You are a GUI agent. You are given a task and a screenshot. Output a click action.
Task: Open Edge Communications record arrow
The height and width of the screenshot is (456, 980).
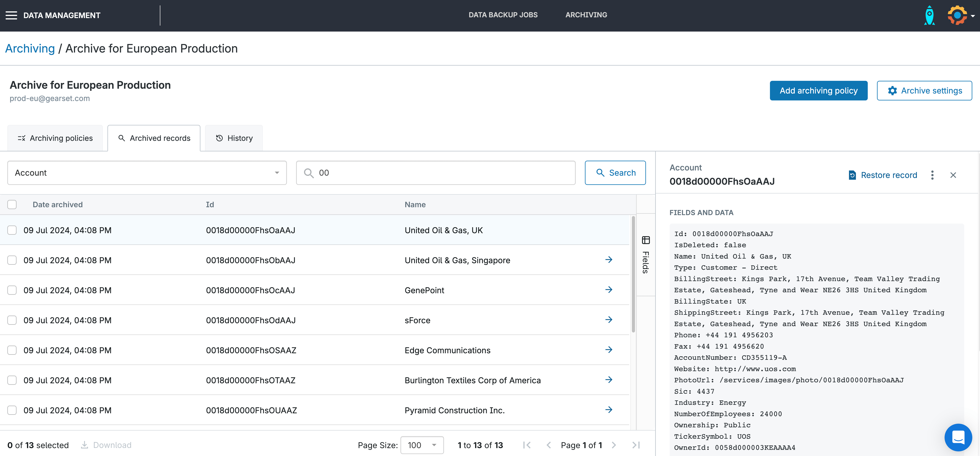point(609,350)
